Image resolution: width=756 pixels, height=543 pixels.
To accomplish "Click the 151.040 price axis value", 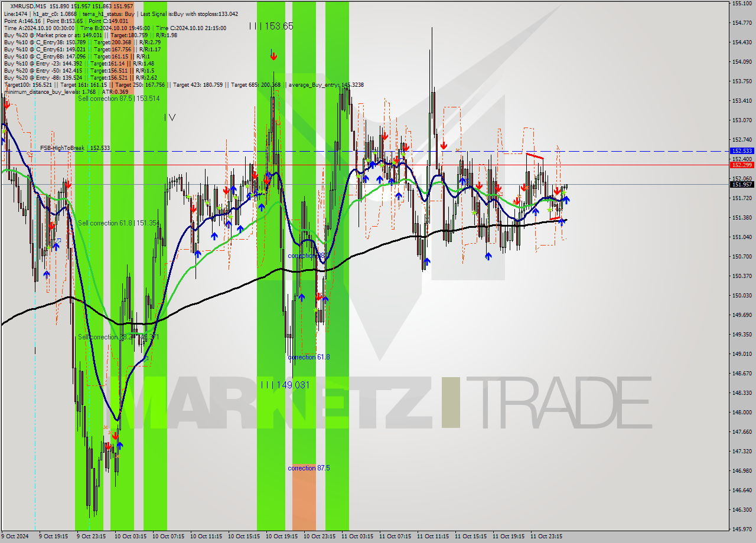I will click(742, 237).
